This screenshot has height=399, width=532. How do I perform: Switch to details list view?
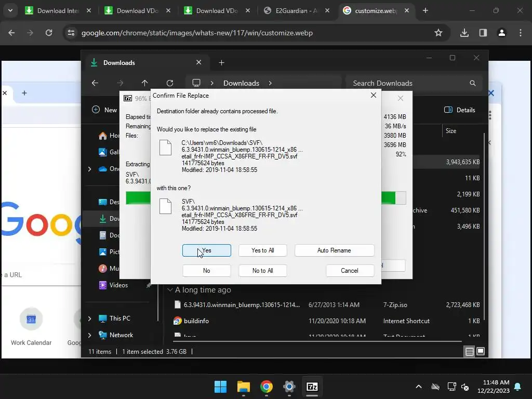(x=469, y=352)
